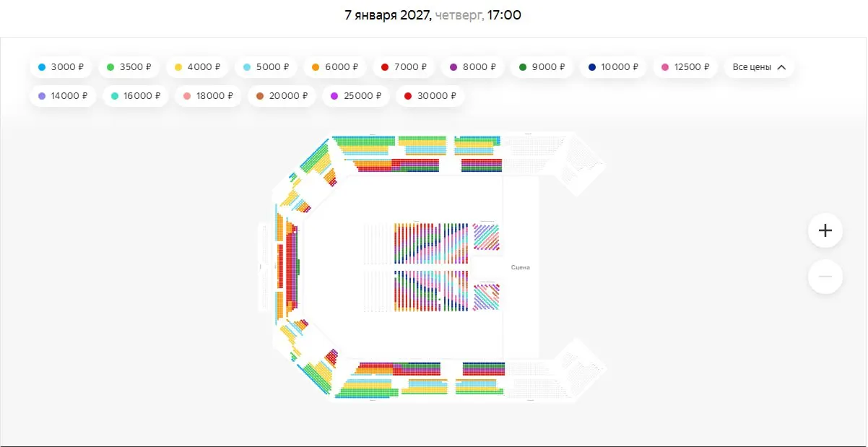Zoom out with the minus button

[x=825, y=277]
